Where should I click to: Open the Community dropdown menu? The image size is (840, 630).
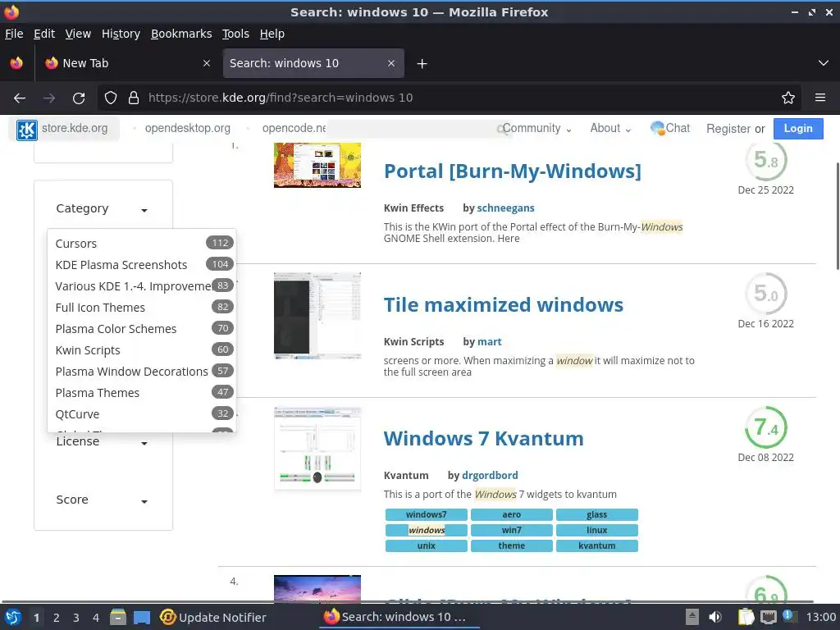coord(536,129)
